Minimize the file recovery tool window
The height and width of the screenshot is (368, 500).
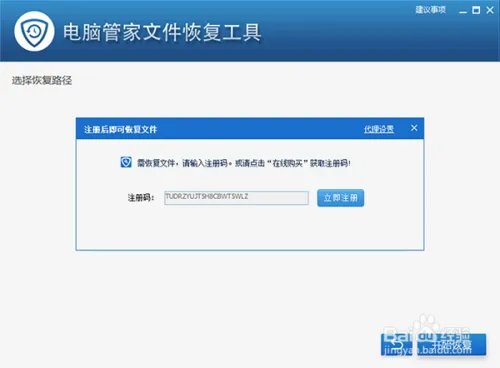(x=463, y=11)
